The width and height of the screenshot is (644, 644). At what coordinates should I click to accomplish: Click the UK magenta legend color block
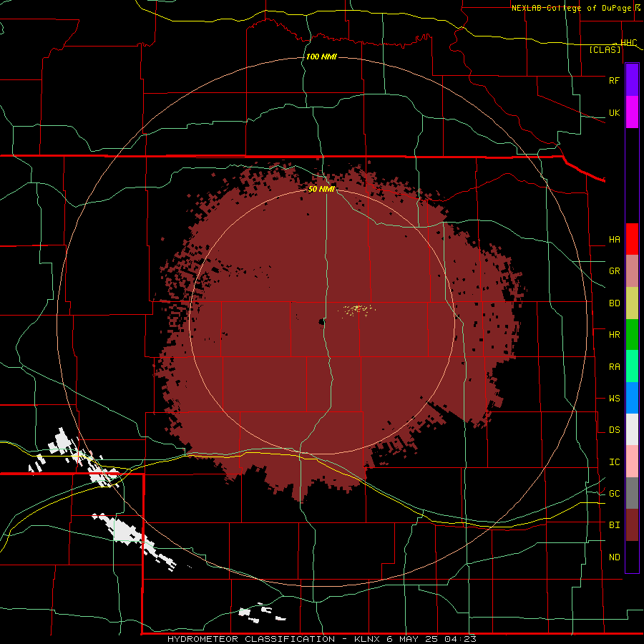[632, 112]
